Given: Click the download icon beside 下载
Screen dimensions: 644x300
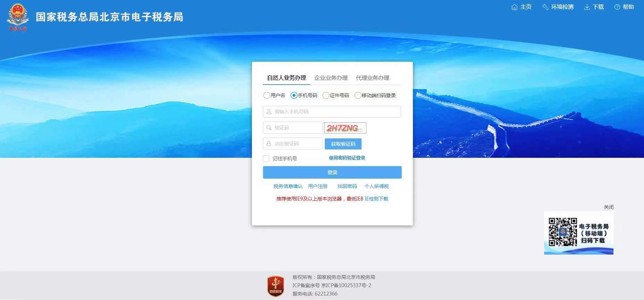Looking at the screenshot, I should 587,7.
